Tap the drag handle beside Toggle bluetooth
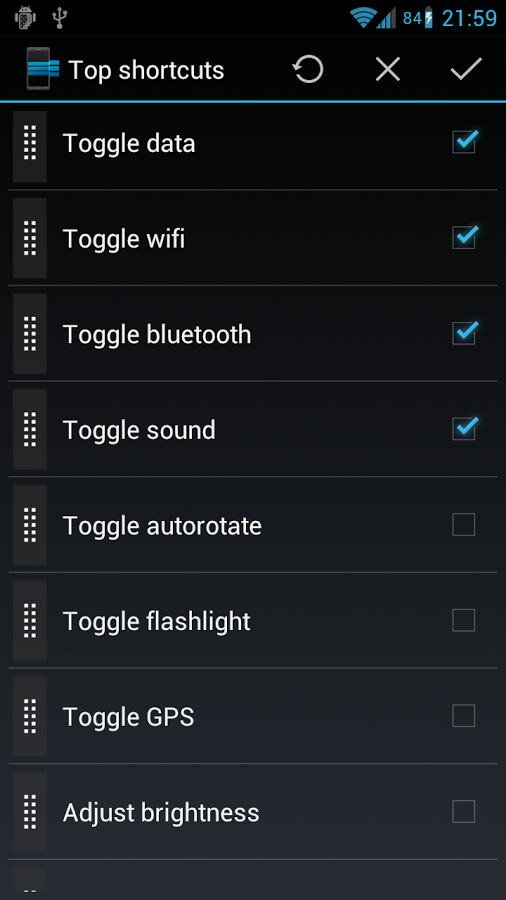 30,333
